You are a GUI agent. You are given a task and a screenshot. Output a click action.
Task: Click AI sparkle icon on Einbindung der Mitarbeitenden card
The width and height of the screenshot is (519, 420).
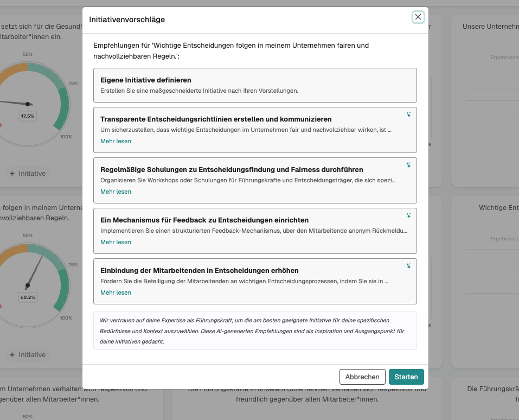(408, 266)
